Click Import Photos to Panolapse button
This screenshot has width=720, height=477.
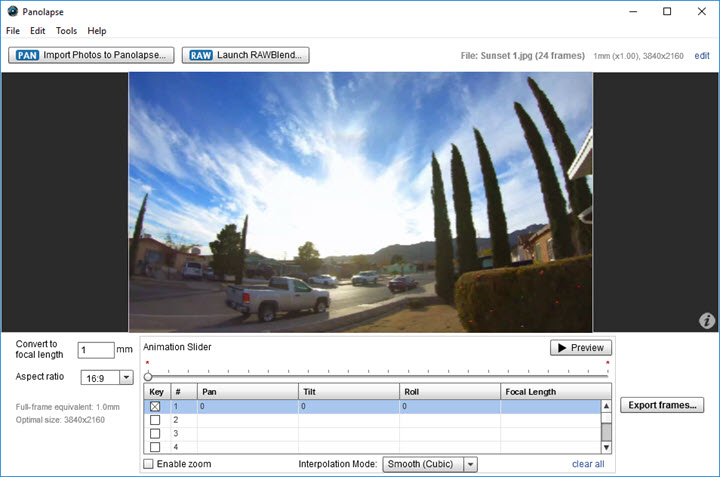pyautogui.click(x=91, y=55)
